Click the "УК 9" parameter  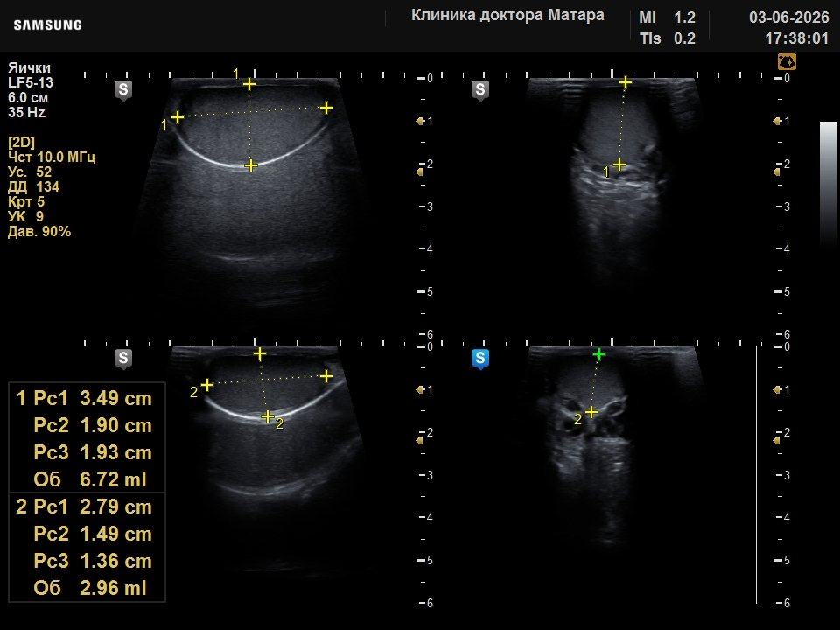coord(25,216)
